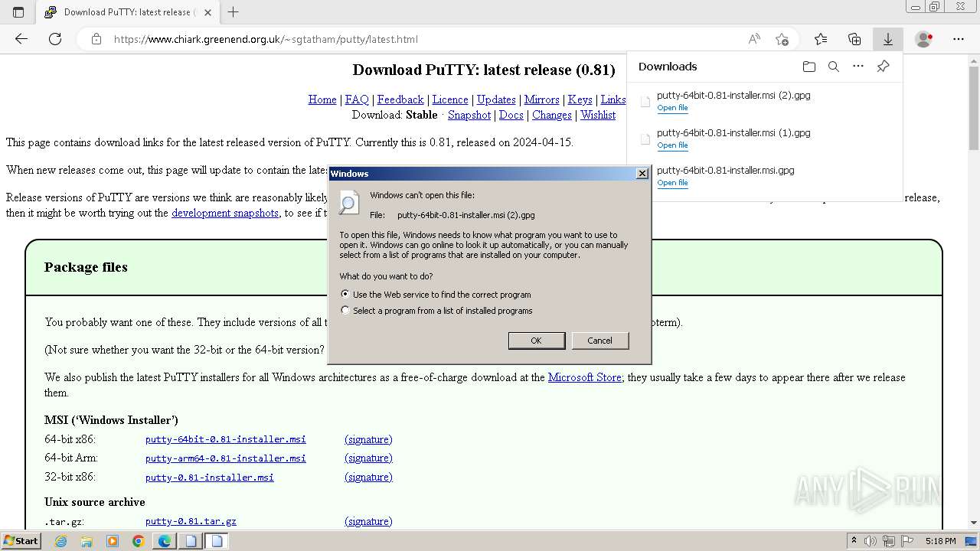Open the FAQ page link

coord(357,99)
